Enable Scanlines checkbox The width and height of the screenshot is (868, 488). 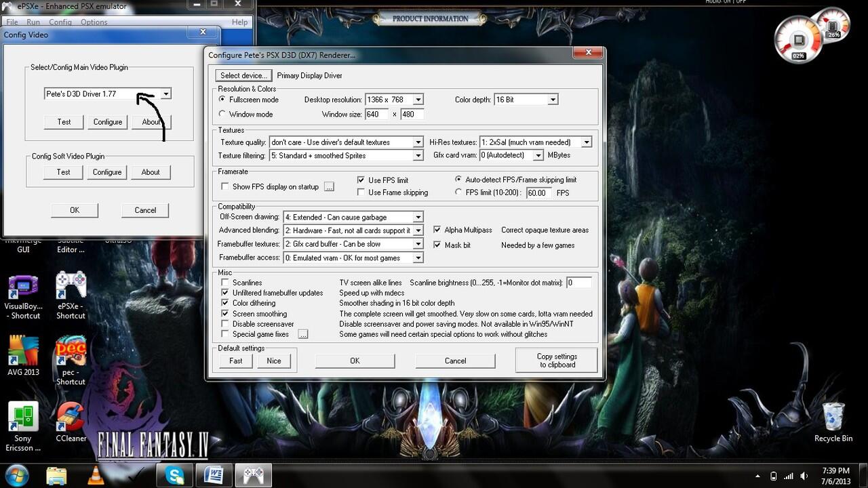[x=226, y=283]
